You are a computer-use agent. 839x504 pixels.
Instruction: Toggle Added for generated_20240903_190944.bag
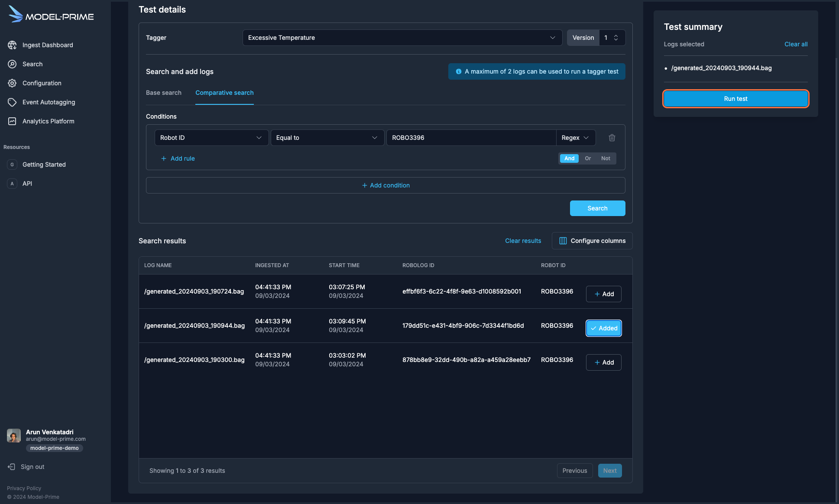[604, 328]
